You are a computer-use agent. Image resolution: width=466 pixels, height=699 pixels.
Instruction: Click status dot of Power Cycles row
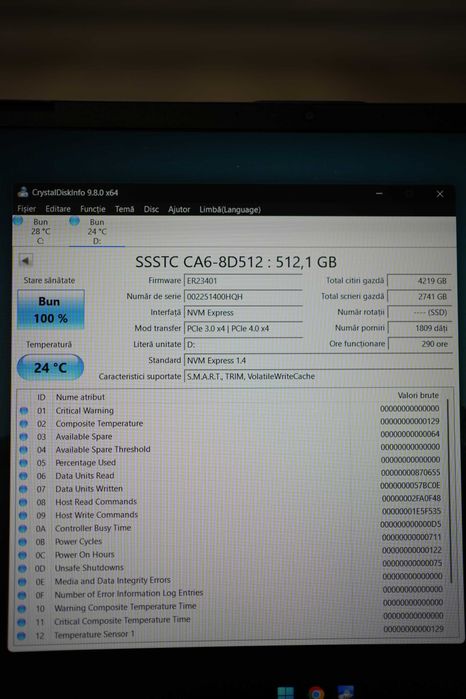[x=23, y=542]
